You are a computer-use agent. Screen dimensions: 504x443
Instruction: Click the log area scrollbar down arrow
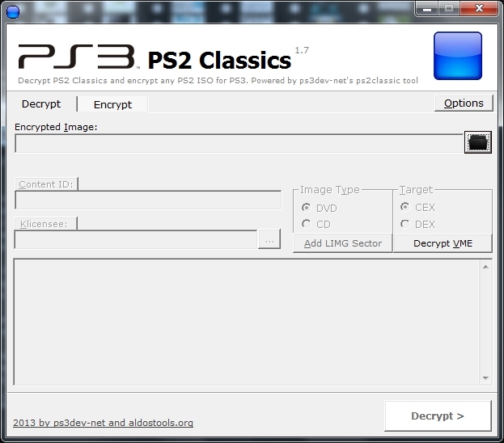485,378
